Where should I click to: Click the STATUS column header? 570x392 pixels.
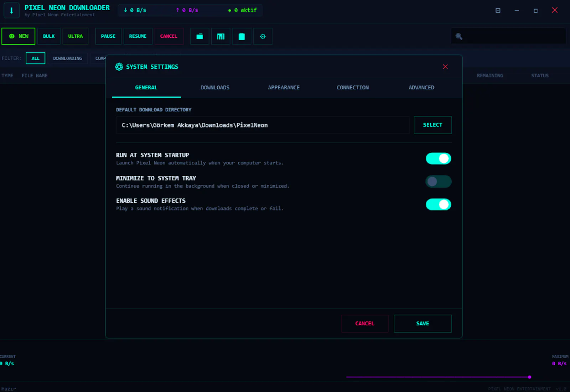pos(540,75)
